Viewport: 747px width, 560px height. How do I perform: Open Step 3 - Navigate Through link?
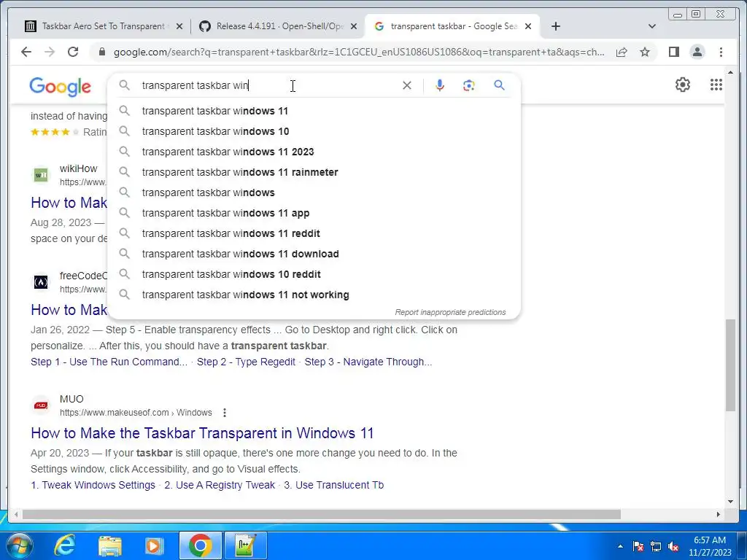coord(368,362)
